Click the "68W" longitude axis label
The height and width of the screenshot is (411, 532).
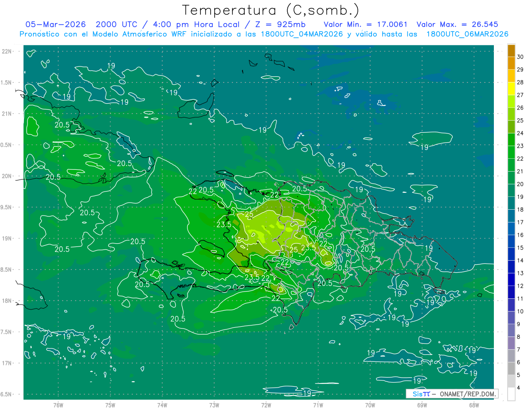point(474,404)
